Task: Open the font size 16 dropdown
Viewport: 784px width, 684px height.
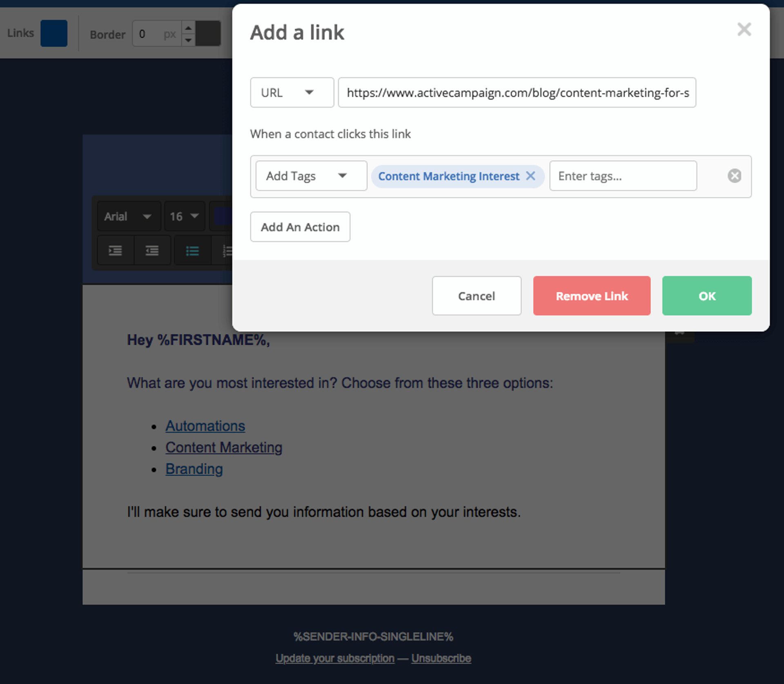Action: 184,216
